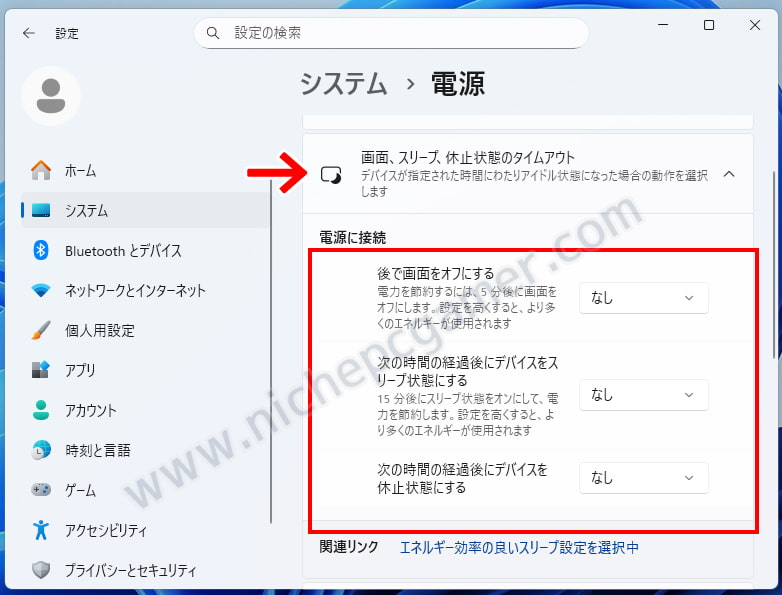Open 時刻と言語 settings page

97,451
